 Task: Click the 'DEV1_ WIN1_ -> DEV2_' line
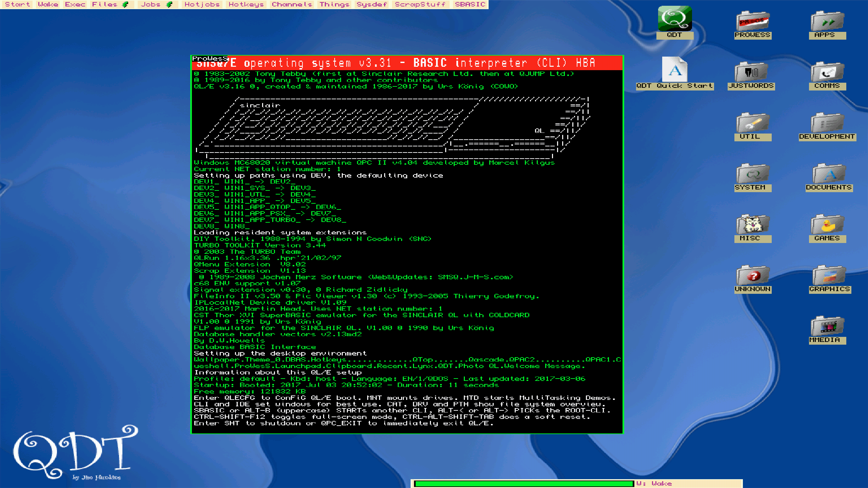(244, 182)
